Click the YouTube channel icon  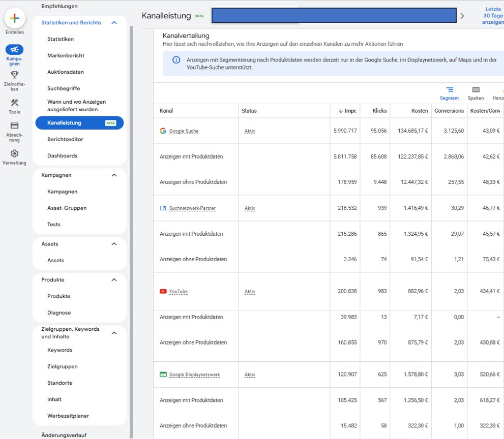pyautogui.click(x=163, y=291)
